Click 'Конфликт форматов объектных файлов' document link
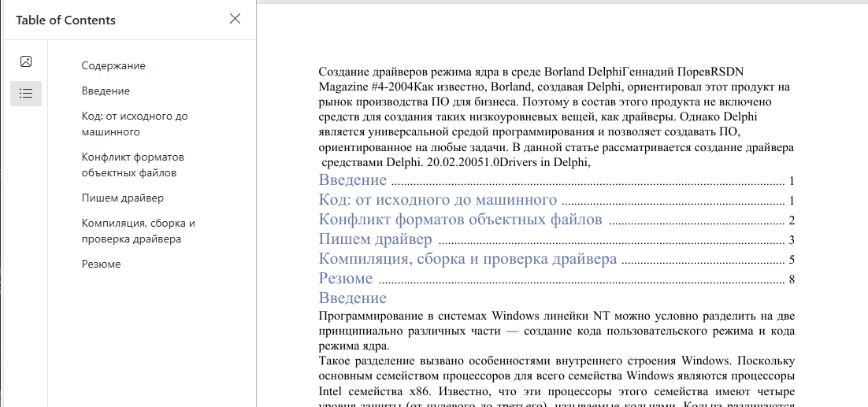868x407 pixels. pos(460,220)
